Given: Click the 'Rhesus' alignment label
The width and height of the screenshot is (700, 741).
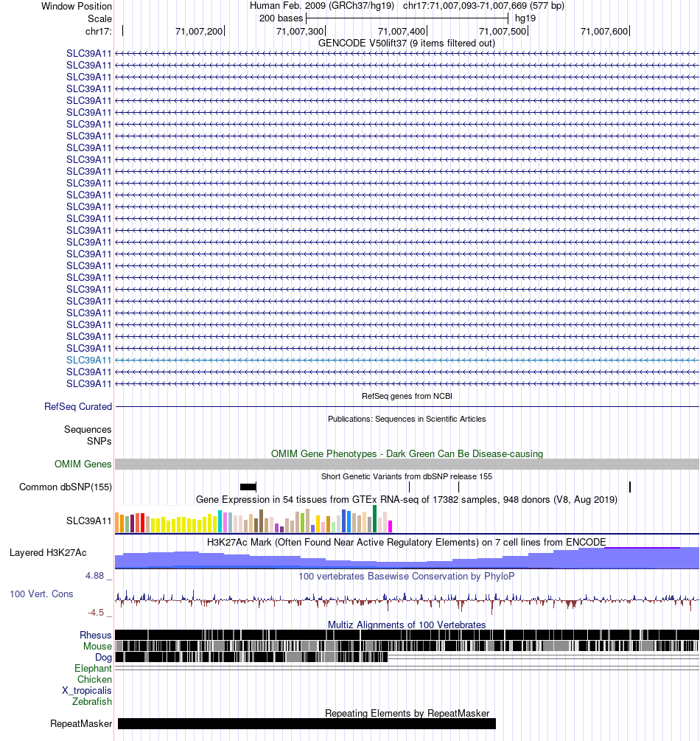Looking at the screenshot, I should click(95, 635).
